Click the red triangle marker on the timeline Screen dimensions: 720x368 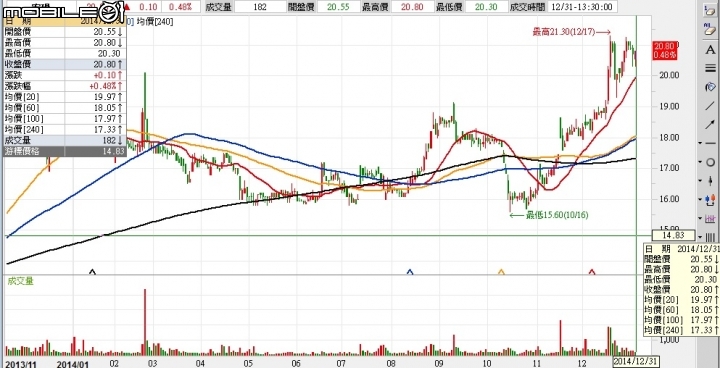coord(592,272)
